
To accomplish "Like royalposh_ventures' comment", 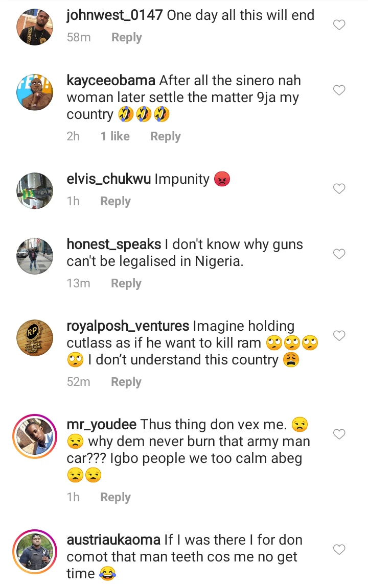I will (x=339, y=335).
